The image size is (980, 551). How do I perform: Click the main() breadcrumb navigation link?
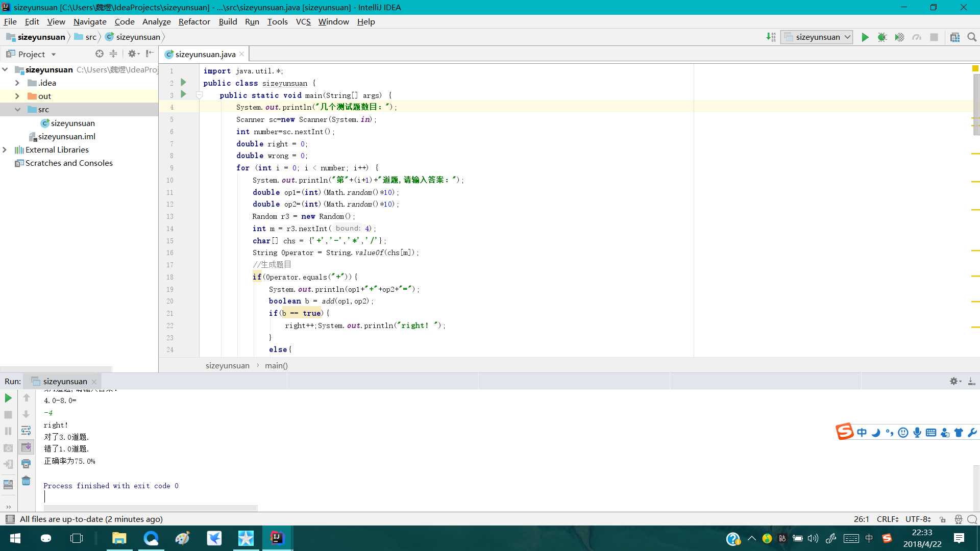pyautogui.click(x=276, y=365)
